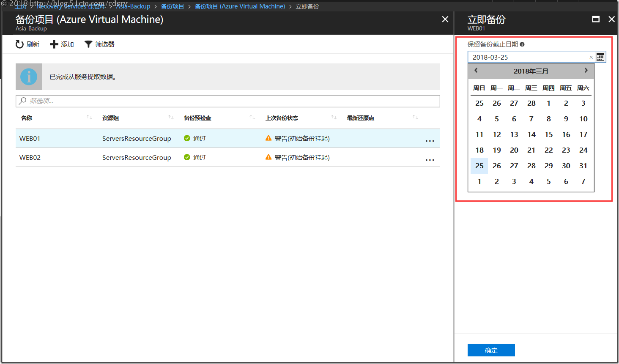Click WEB02 green check icon

click(x=187, y=157)
